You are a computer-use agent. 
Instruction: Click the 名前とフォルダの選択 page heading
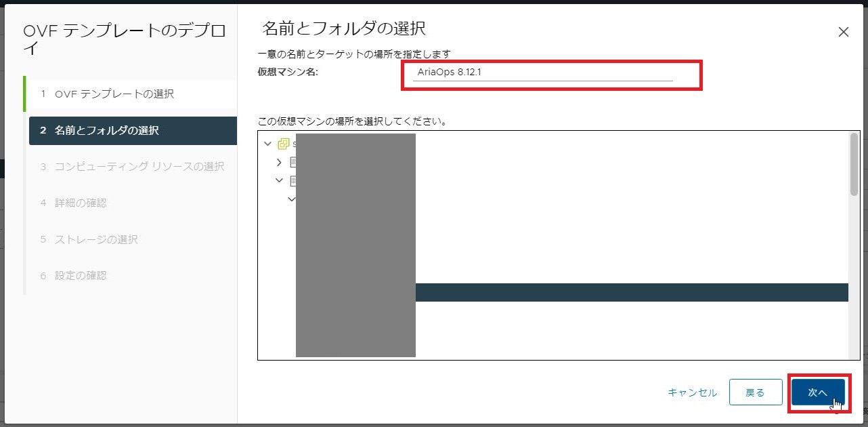pos(344,28)
